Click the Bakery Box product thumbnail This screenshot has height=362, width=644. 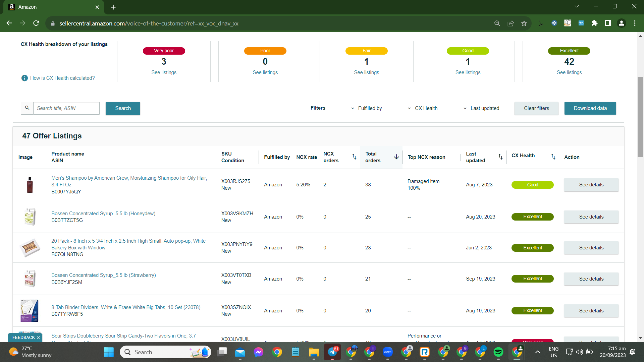30,248
